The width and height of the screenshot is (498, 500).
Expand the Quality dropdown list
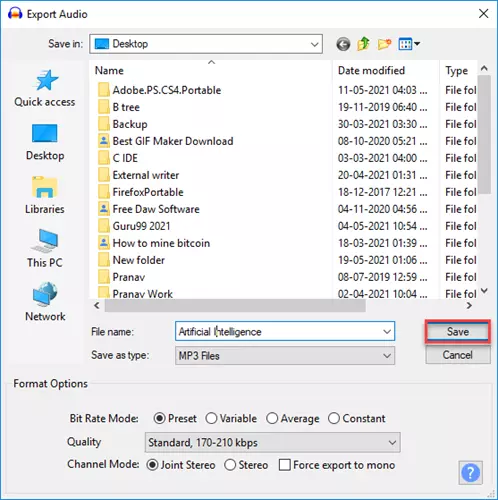click(x=273, y=443)
